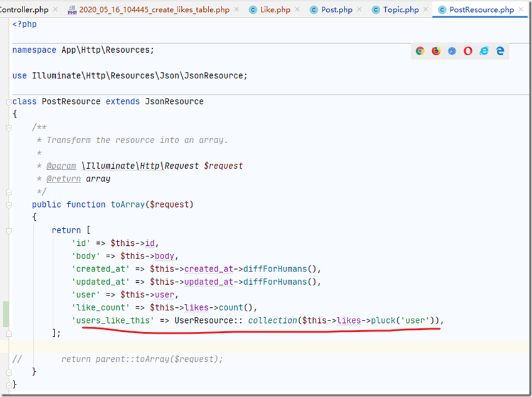Switch to Post.php tab
532x397 pixels.
(336, 10)
